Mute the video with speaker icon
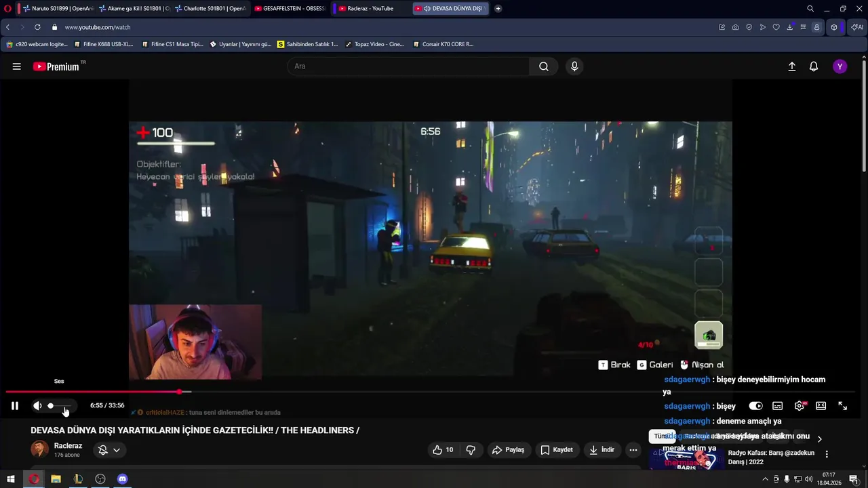The width and height of the screenshot is (868, 488). pyautogui.click(x=37, y=406)
